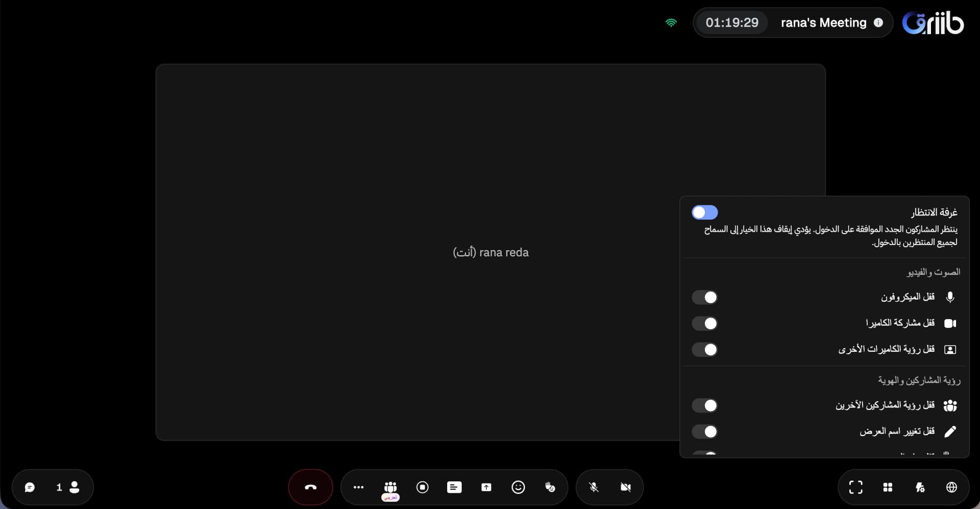
Task: Click the 01:19:29 meeting timer
Action: pos(732,22)
